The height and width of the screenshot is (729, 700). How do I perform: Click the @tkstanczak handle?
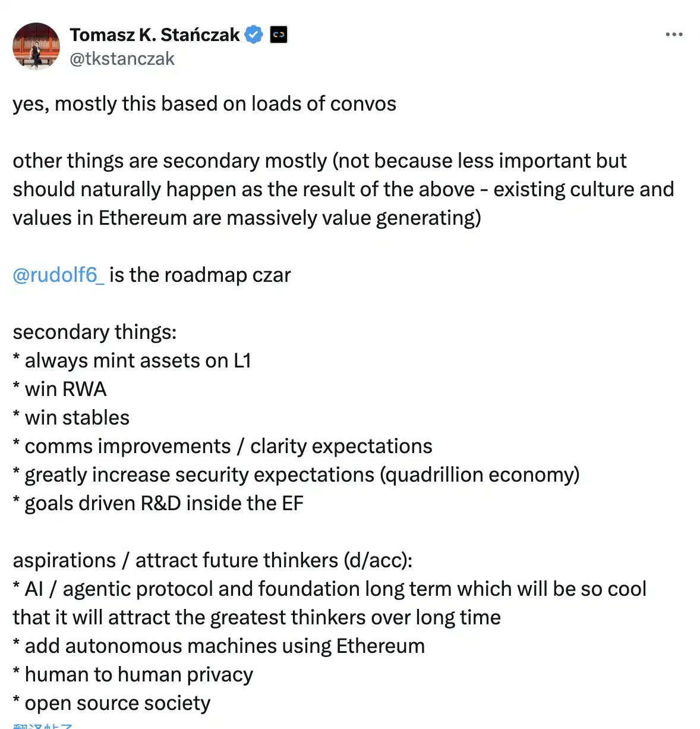[122, 59]
